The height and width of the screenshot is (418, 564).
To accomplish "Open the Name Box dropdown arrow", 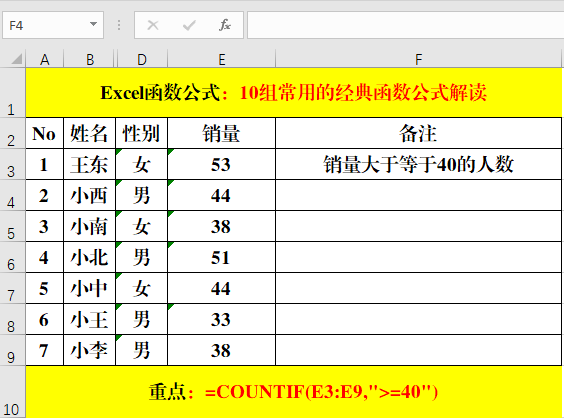I will (x=94, y=24).
